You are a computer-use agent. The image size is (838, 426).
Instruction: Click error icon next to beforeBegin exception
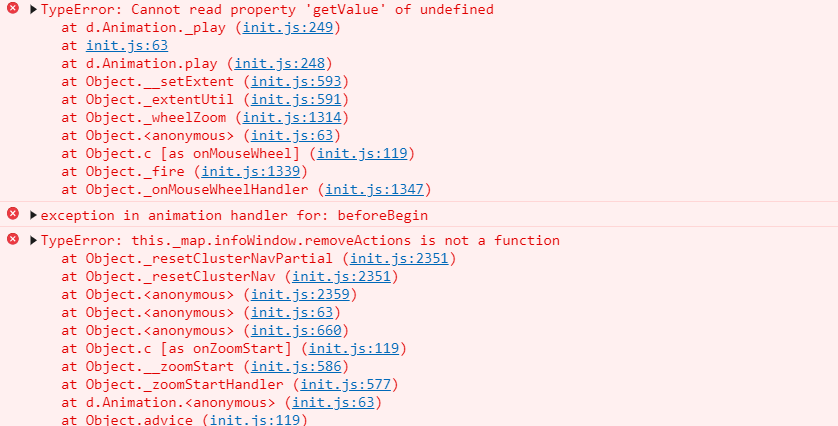[x=13, y=214]
